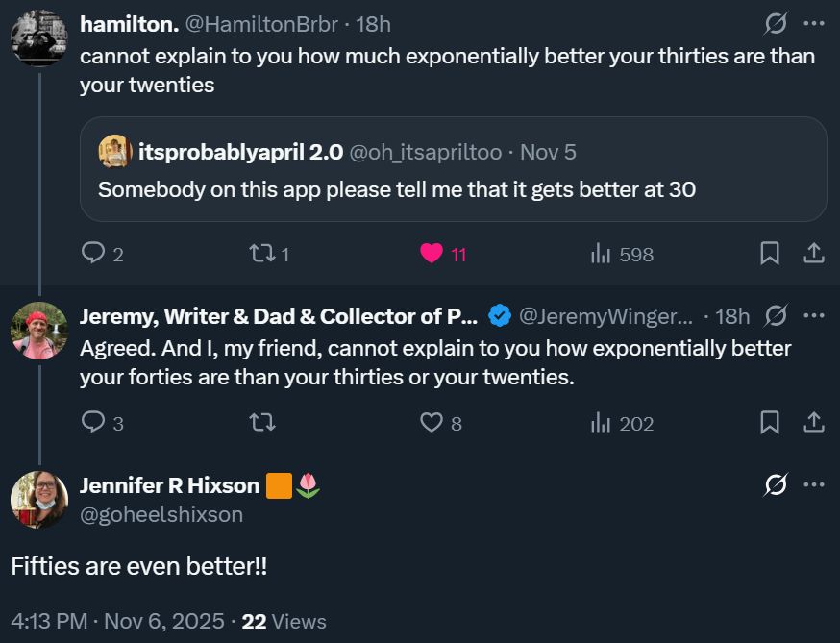Open Jeremy's profile avatar
Viewport: 840px width, 643px height.
coord(38,331)
